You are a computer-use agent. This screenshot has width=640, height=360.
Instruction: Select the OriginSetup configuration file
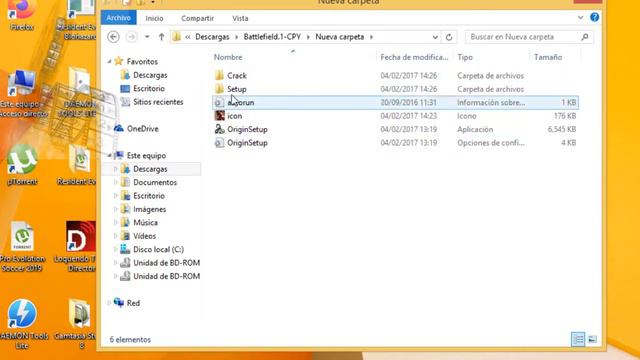coord(247,143)
